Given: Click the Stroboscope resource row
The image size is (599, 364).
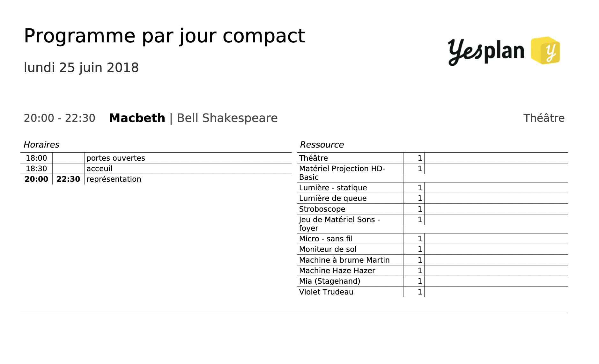Looking at the screenshot, I should point(322,209).
